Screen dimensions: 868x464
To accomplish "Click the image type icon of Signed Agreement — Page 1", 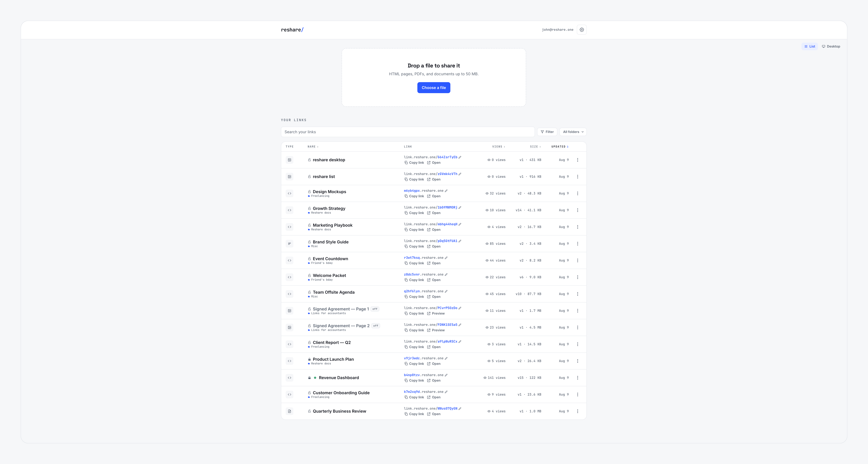I will pyautogui.click(x=289, y=311).
